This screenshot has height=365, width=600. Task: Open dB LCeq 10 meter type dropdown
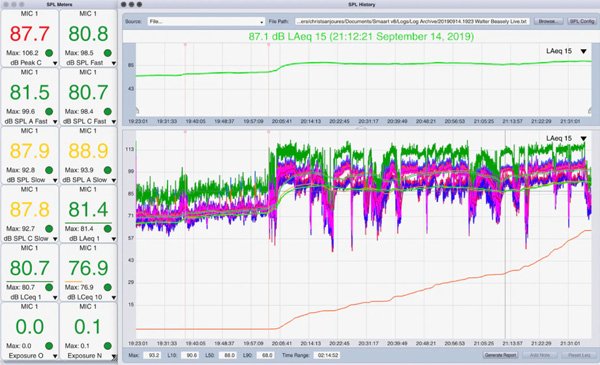[x=114, y=297]
